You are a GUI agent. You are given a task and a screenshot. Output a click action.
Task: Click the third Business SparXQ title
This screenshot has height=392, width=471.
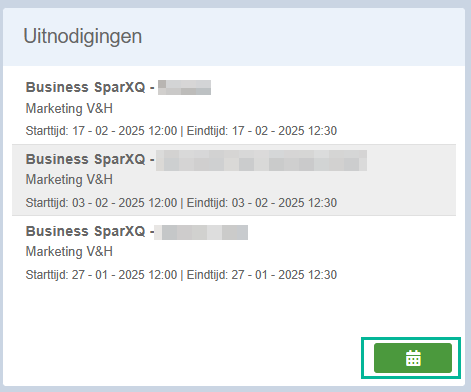pyautogui.click(x=90, y=231)
